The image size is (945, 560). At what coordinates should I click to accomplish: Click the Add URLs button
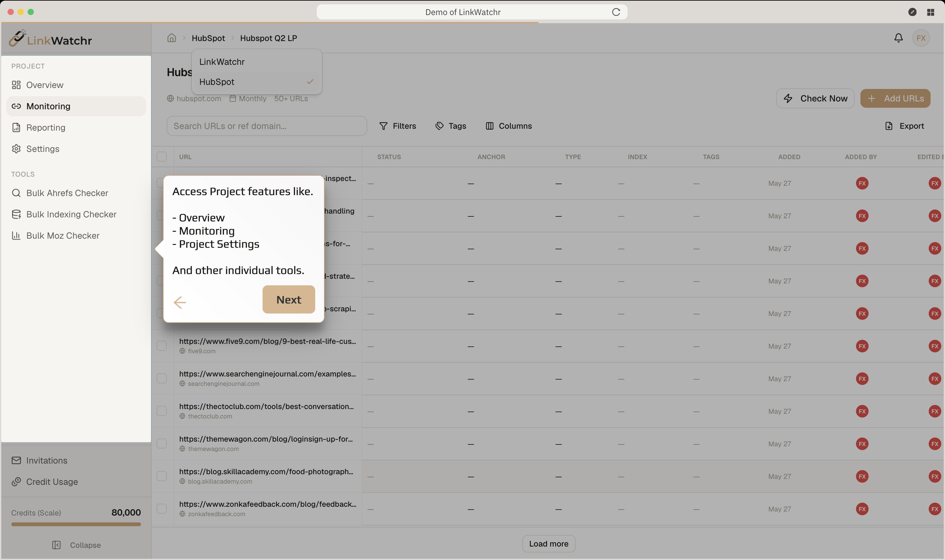[895, 98]
